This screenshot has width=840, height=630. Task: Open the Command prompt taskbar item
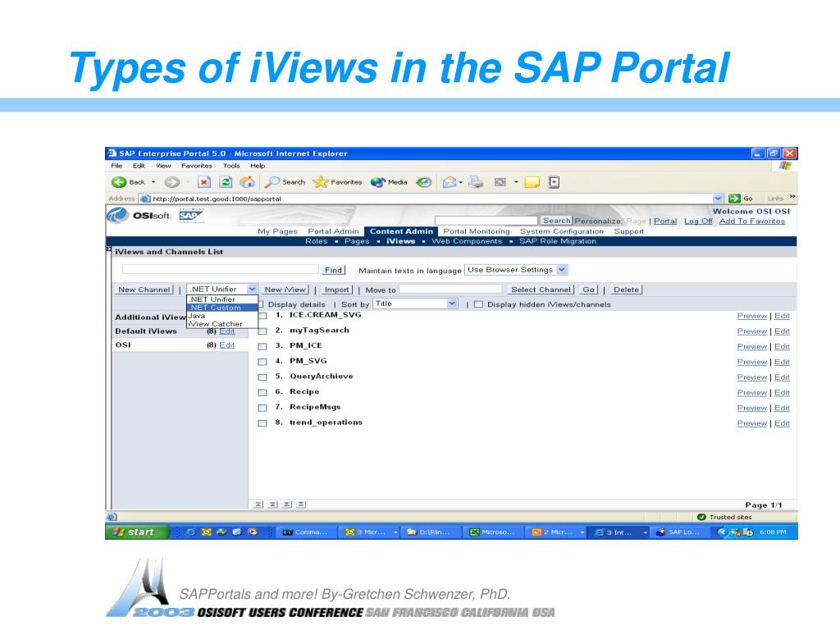point(305,532)
